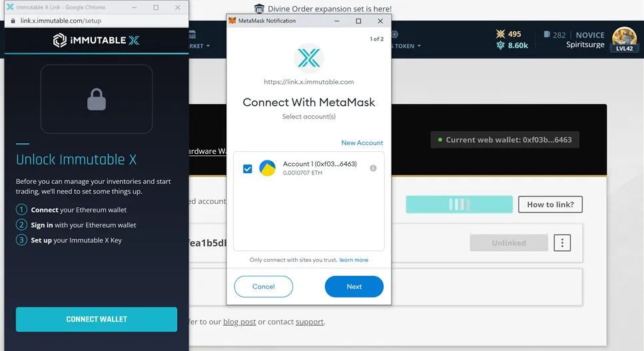Click the Account 1 colored avatar icon
This screenshot has width=644, height=351.
[267, 169]
